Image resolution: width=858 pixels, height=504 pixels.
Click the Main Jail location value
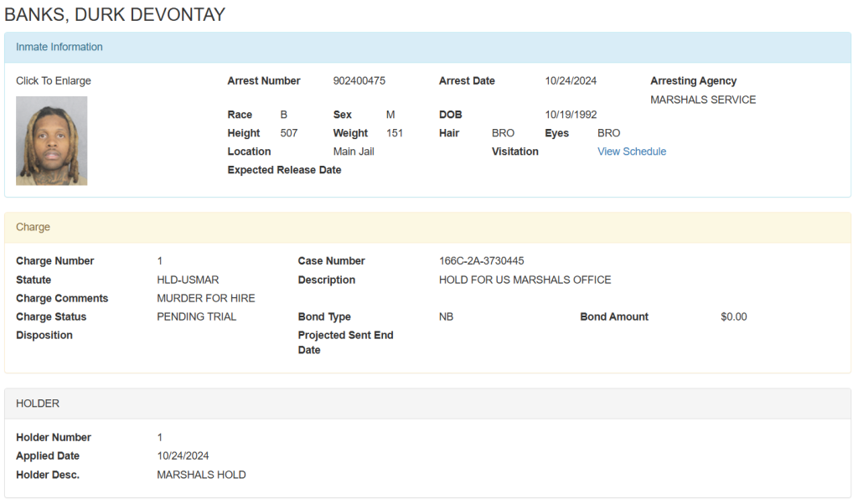pyautogui.click(x=353, y=152)
